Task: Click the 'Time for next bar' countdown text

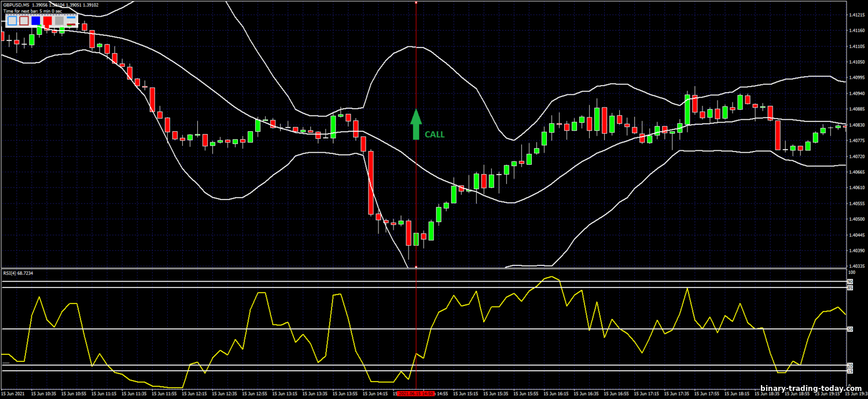Action: pyautogui.click(x=32, y=11)
